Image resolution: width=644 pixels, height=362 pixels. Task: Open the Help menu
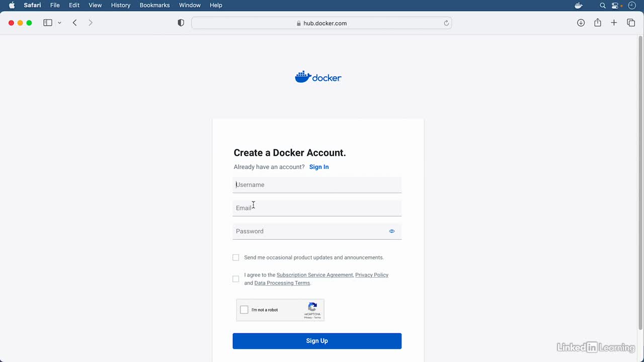[x=216, y=5]
